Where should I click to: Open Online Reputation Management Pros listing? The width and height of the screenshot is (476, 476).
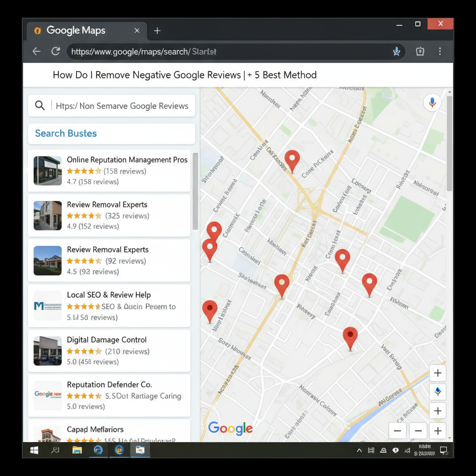(x=109, y=171)
